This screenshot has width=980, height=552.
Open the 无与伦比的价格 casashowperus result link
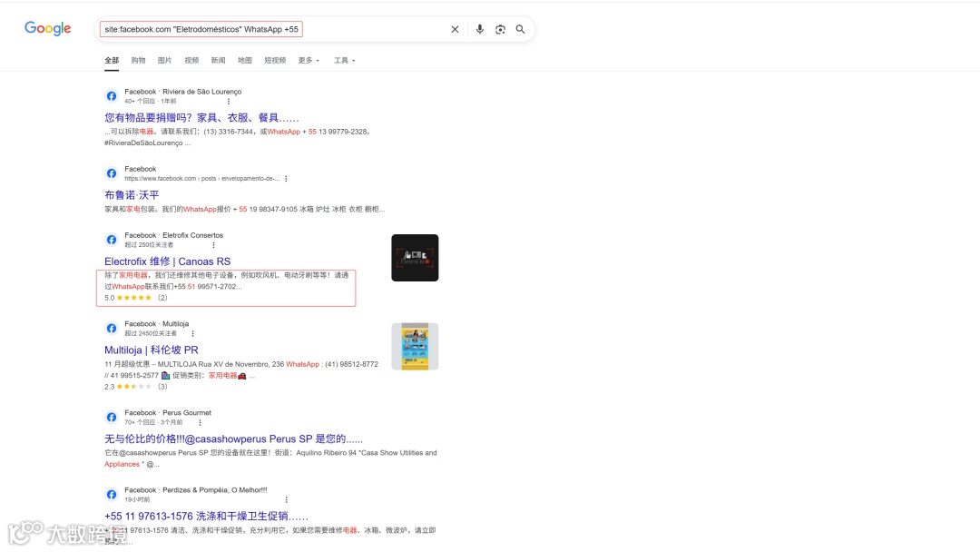coord(234,439)
